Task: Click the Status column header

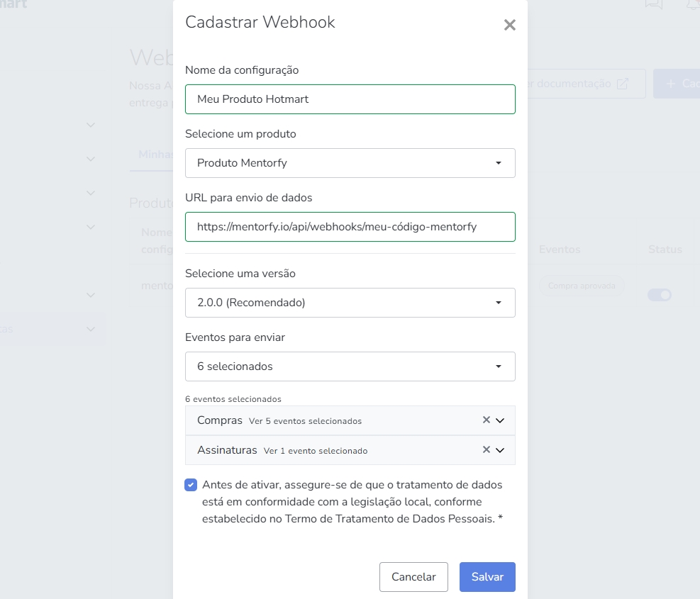Action: 665,250
